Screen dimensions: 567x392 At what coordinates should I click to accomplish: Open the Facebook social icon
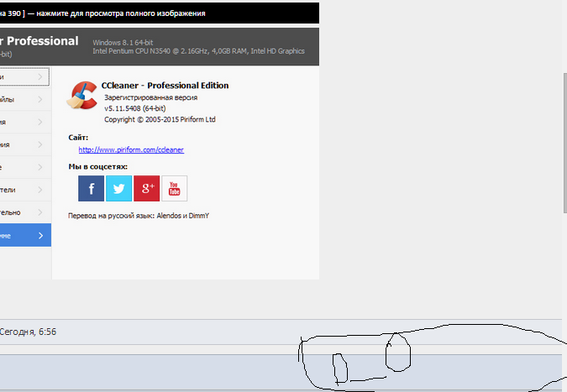pyautogui.click(x=91, y=188)
